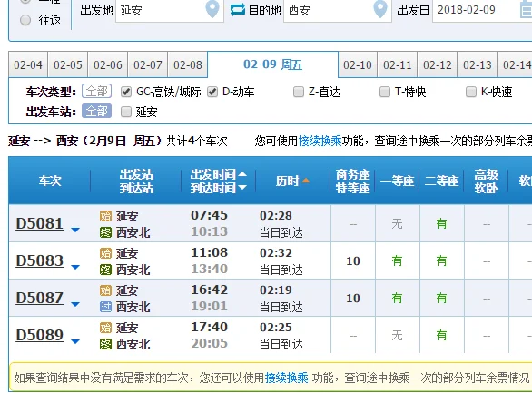Open the calendar icon next to the departure date

point(527,10)
